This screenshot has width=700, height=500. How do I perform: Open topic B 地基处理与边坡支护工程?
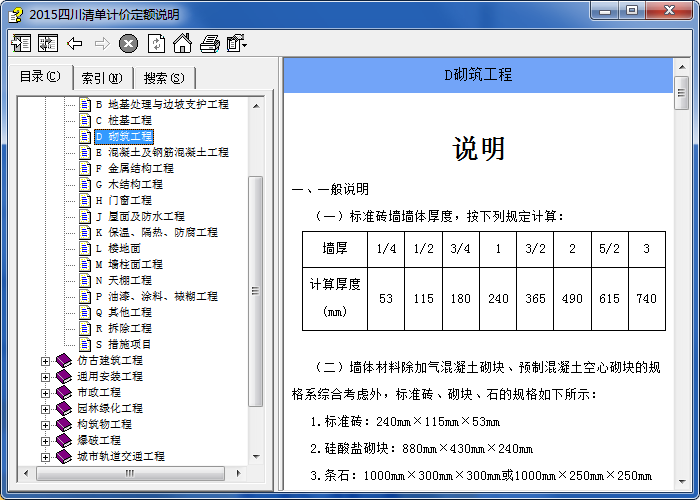pyautogui.click(x=162, y=104)
